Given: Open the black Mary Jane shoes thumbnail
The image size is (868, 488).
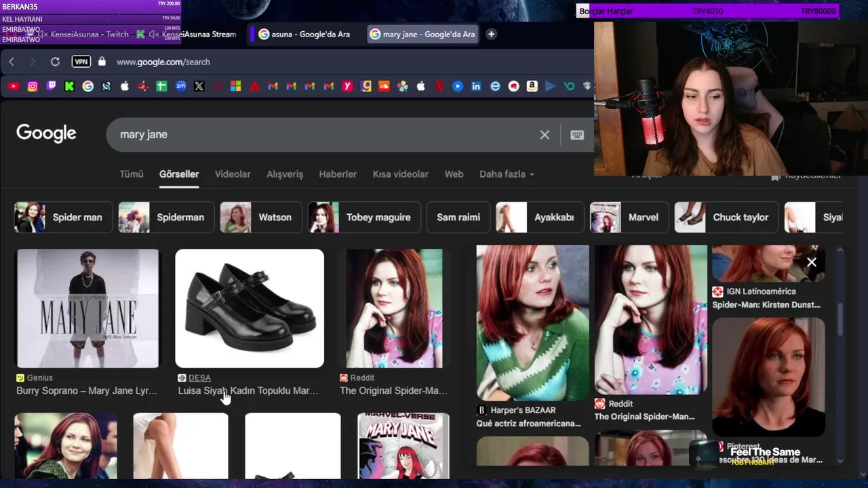Looking at the screenshot, I should pyautogui.click(x=250, y=308).
